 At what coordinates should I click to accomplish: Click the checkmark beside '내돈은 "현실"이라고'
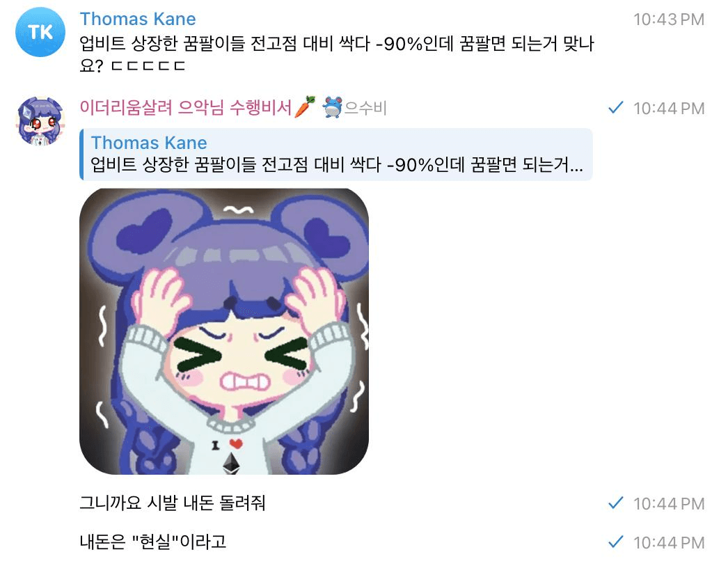coord(616,542)
